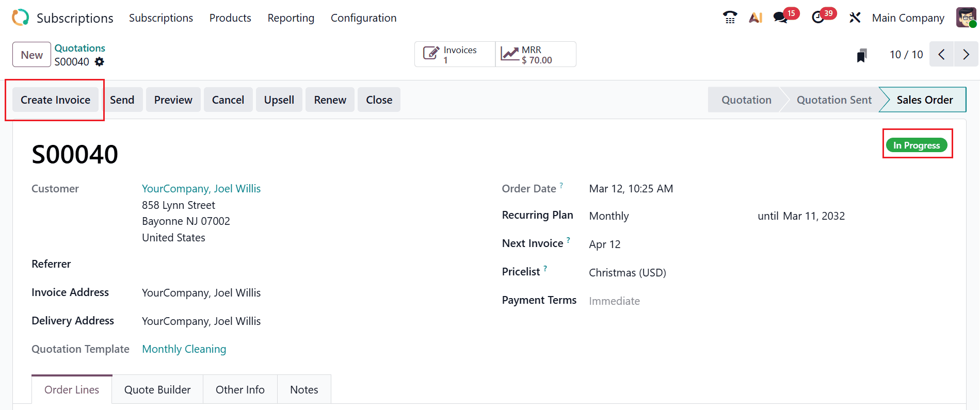Click the debug tools wrench icon
The height and width of the screenshot is (410, 980).
pos(855,18)
